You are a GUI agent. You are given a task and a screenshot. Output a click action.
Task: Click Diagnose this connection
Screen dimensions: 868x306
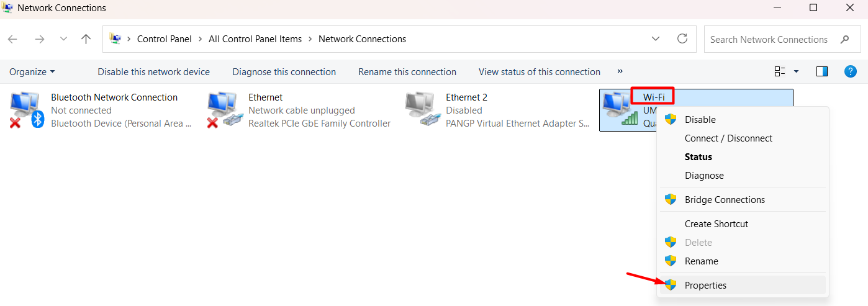coord(284,72)
